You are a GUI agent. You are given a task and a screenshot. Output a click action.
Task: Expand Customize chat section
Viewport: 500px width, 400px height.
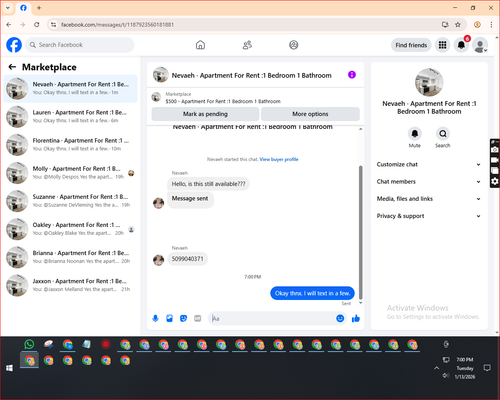pyautogui.click(x=429, y=164)
